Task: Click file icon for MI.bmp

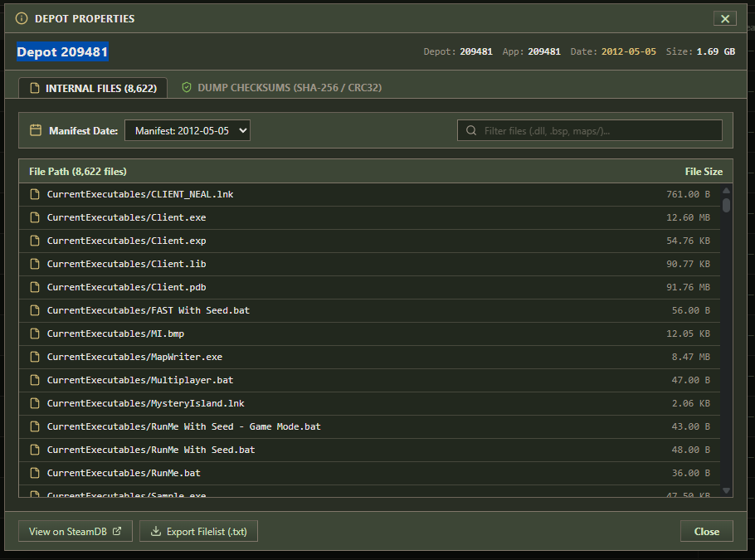Action: (x=35, y=334)
